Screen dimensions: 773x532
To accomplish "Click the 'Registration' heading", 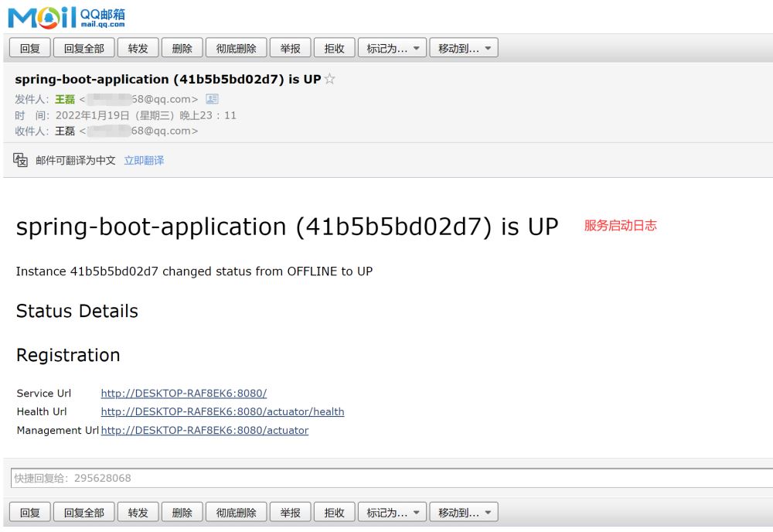I will point(68,355).
